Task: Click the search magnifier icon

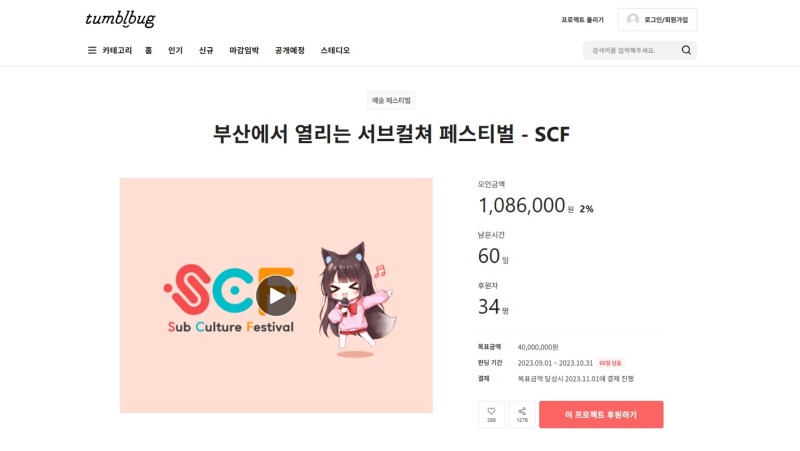Action: coord(686,50)
